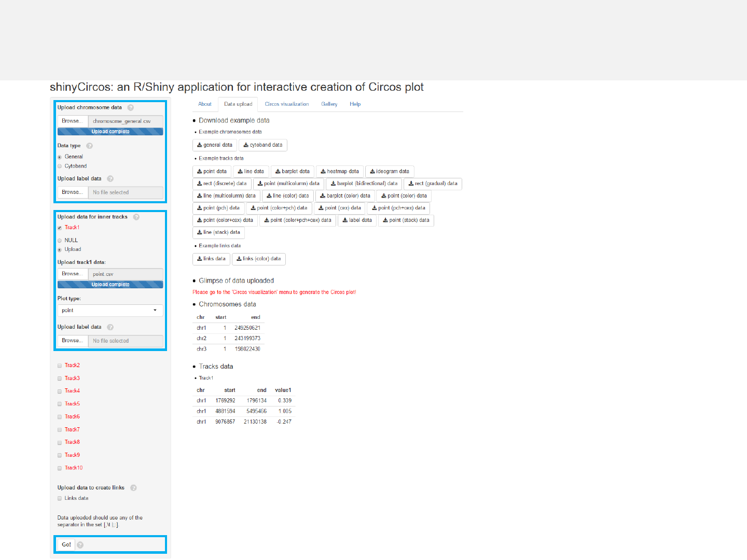Tick the Track7 checkbox
Viewport: 747px width, 560px height.
60,430
